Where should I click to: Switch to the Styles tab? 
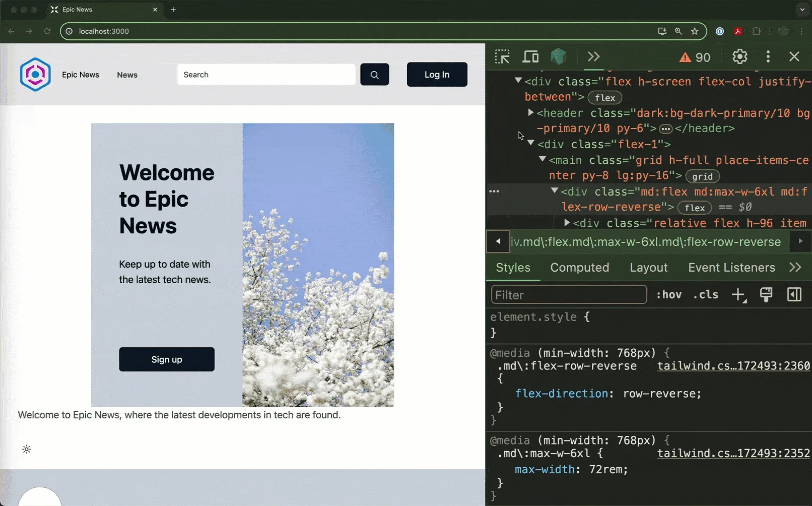point(513,268)
